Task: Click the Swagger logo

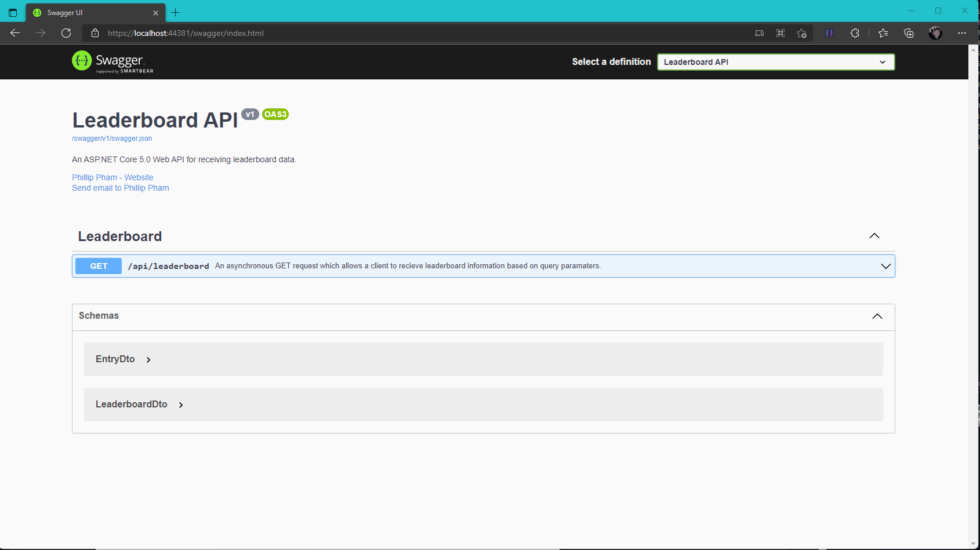Action: click(x=112, y=61)
